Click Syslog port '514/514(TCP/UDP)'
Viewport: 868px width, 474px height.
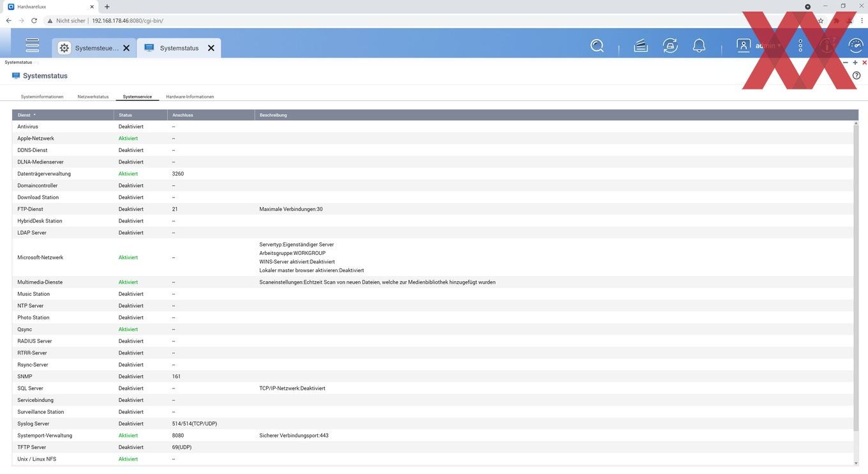(195, 424)
